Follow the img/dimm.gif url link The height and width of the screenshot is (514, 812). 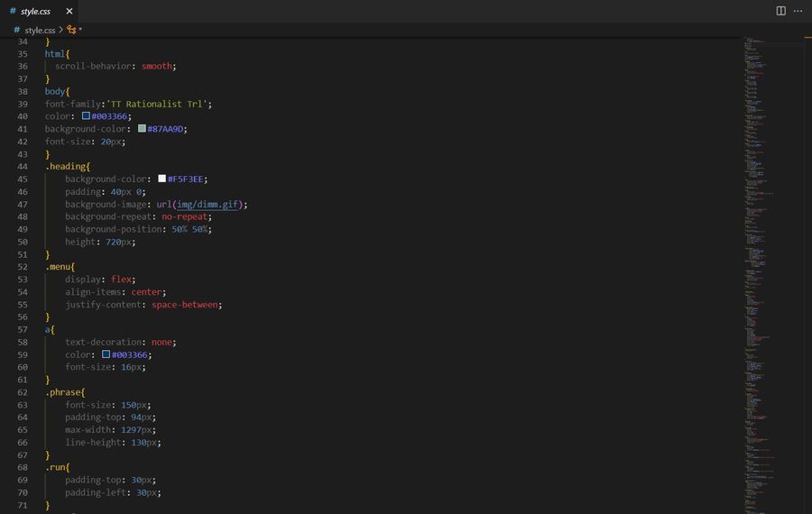208,204
